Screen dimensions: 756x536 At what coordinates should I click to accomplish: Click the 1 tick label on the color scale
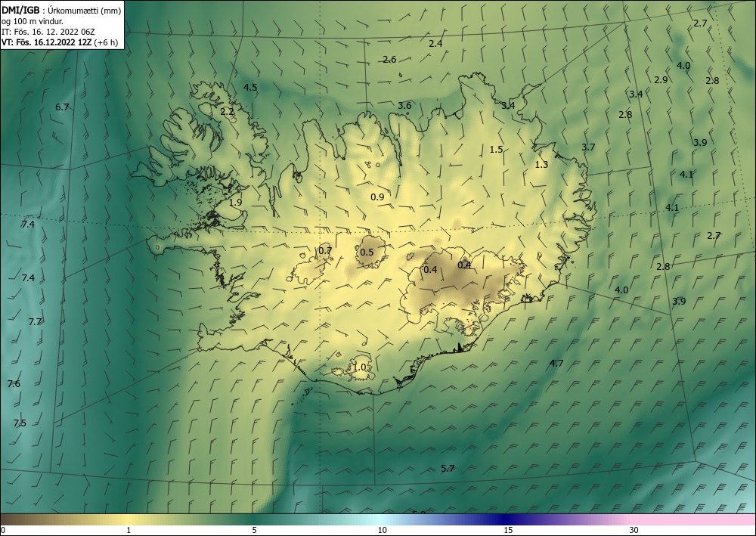[129, 530]
